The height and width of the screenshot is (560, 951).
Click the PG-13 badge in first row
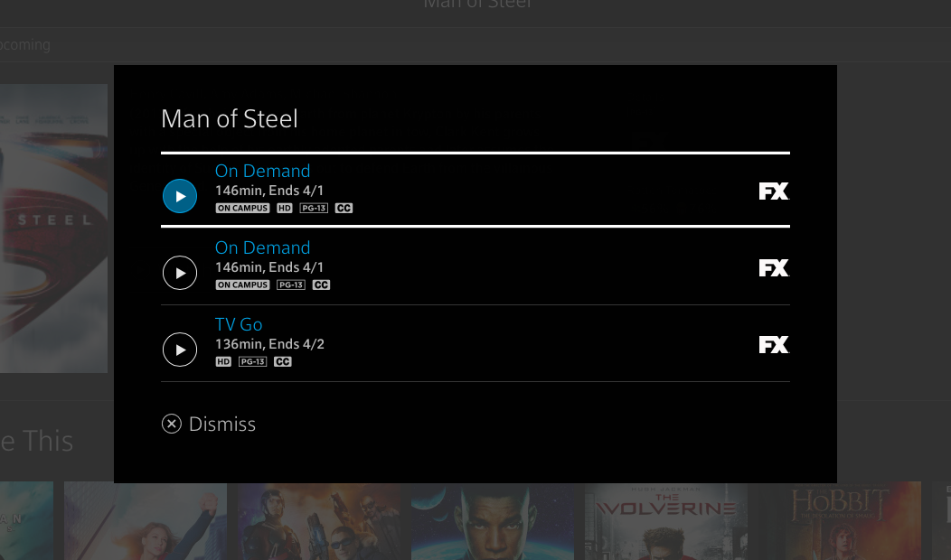(314, 208)
